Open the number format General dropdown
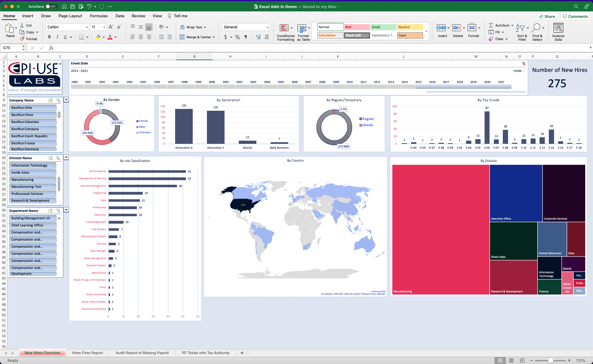 tap(267, 27)
